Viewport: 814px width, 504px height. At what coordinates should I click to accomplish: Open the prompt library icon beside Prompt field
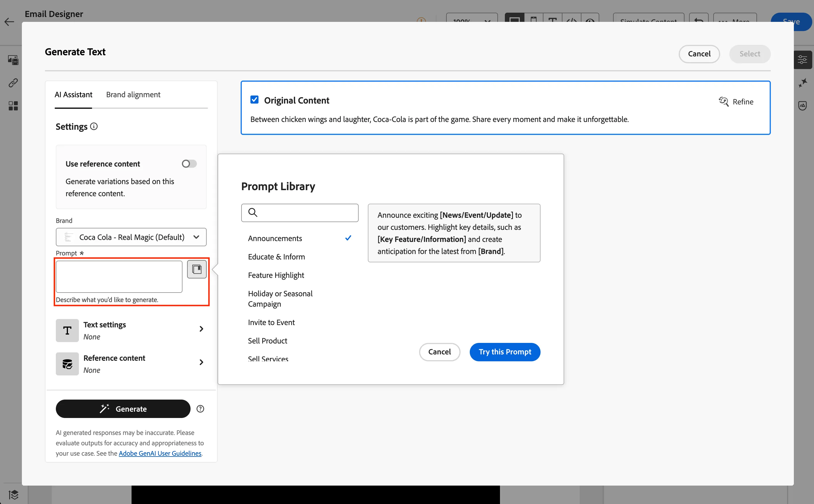[197, 269]
